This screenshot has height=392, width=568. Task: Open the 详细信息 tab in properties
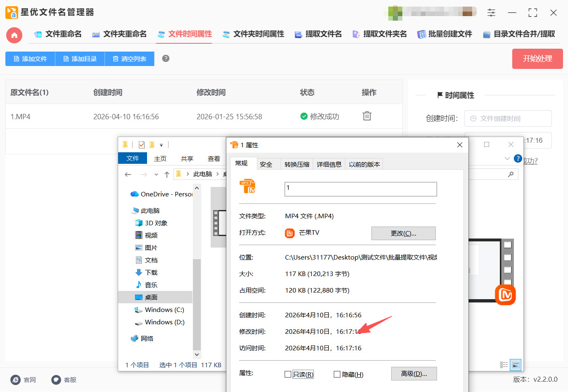329,164
